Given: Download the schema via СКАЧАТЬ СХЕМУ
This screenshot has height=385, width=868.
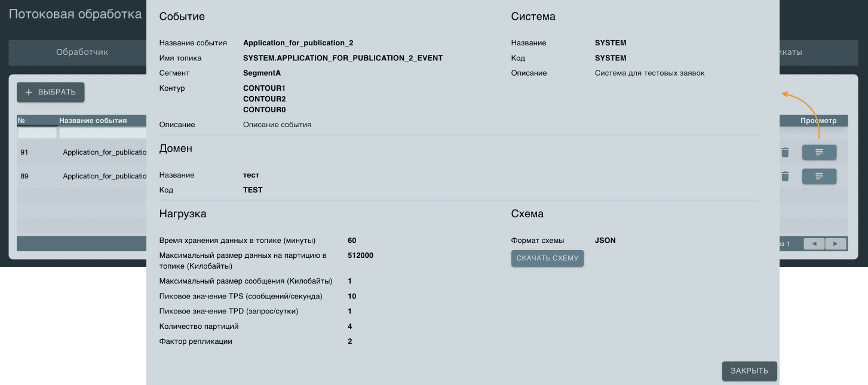Looking at the screenshot, I should pos(547,258).
